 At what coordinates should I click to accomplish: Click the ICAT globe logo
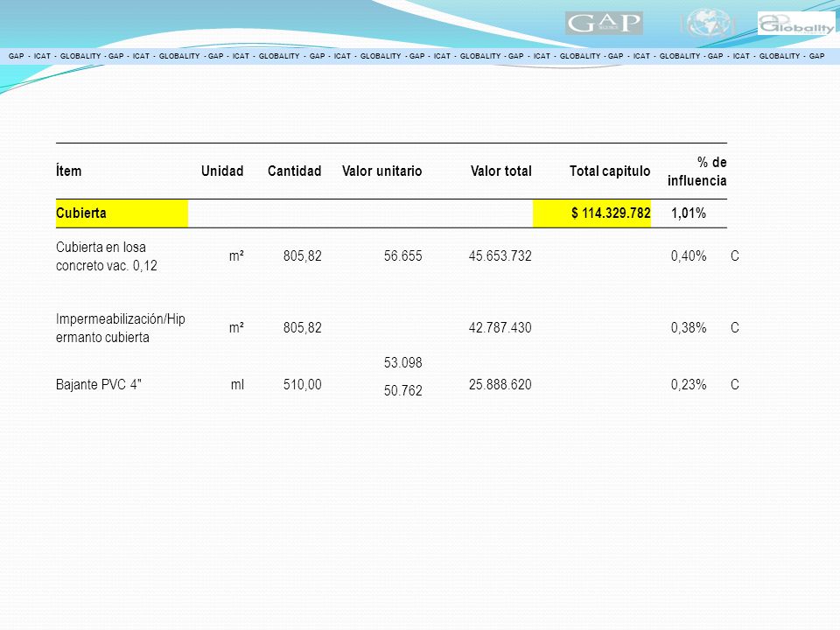coord(708,24)
